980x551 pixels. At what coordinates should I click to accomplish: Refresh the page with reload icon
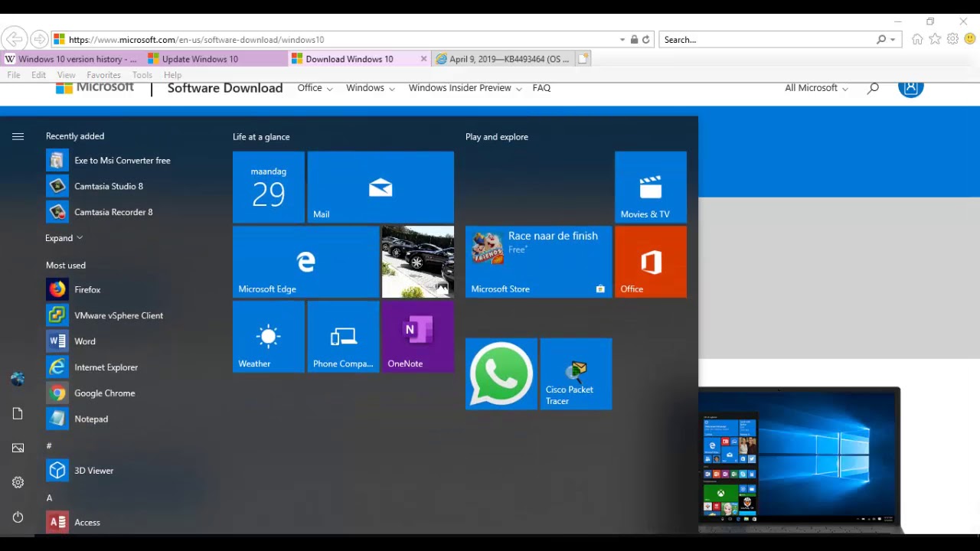click(x=646, y=40)
